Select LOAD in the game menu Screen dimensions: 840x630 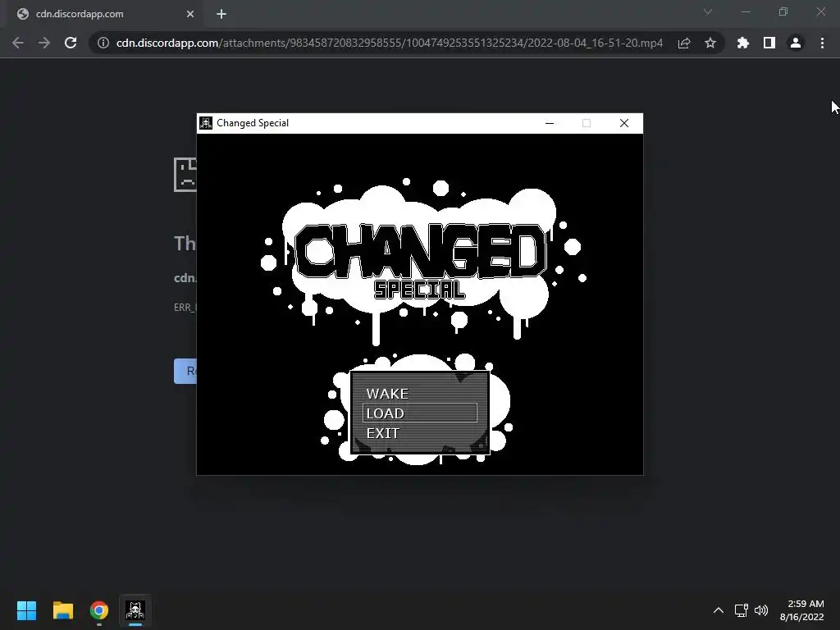419,413
